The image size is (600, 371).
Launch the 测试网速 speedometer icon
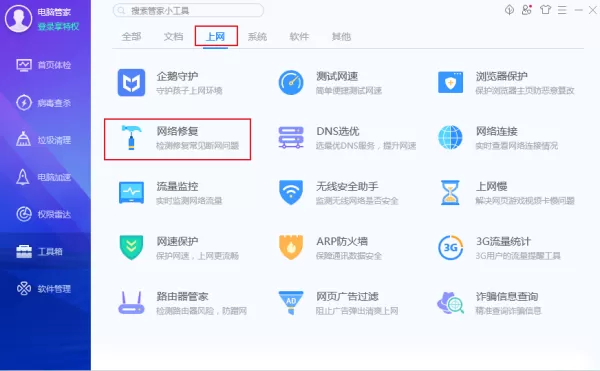291,83
